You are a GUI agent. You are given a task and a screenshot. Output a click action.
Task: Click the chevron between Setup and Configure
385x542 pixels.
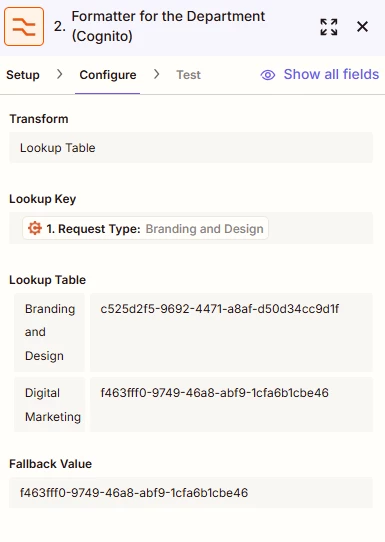(59, 74)
